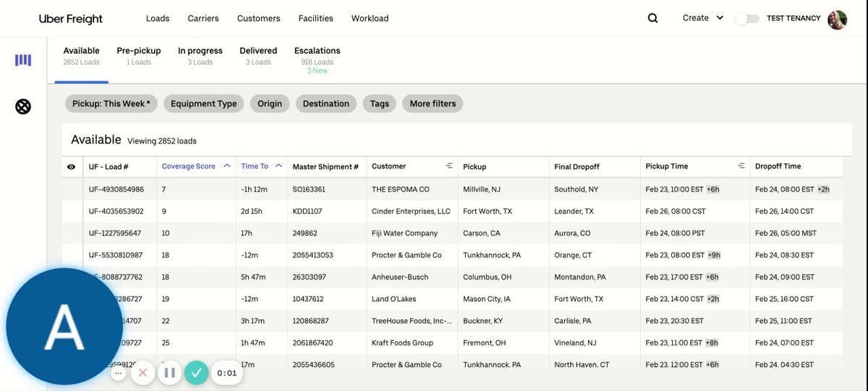Click the search magnifier icon

pos(652,18)
